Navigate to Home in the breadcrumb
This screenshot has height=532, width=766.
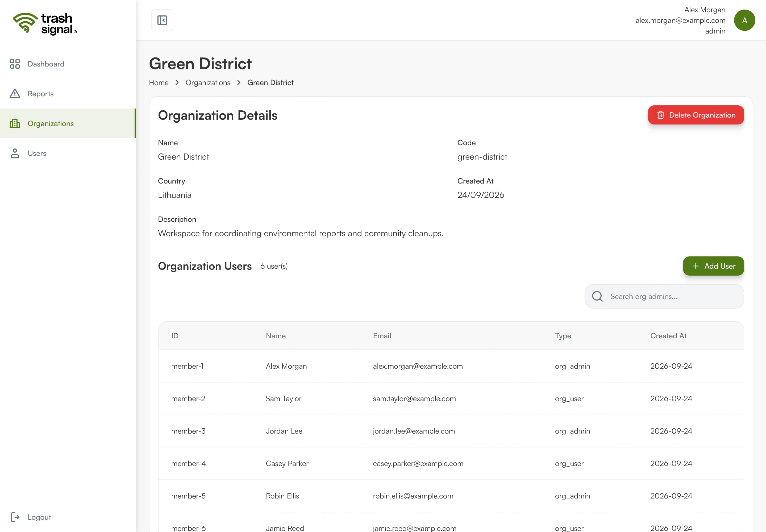tap(159, 83)
